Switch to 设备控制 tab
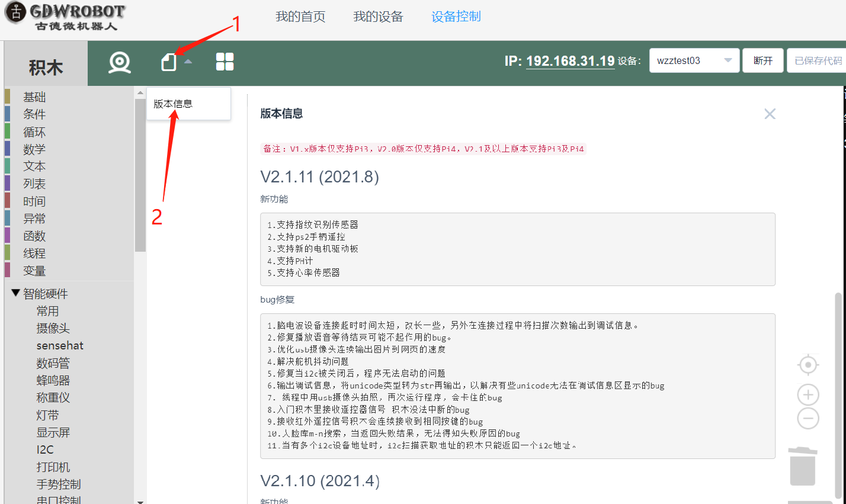846x504 pixels. 456,17
